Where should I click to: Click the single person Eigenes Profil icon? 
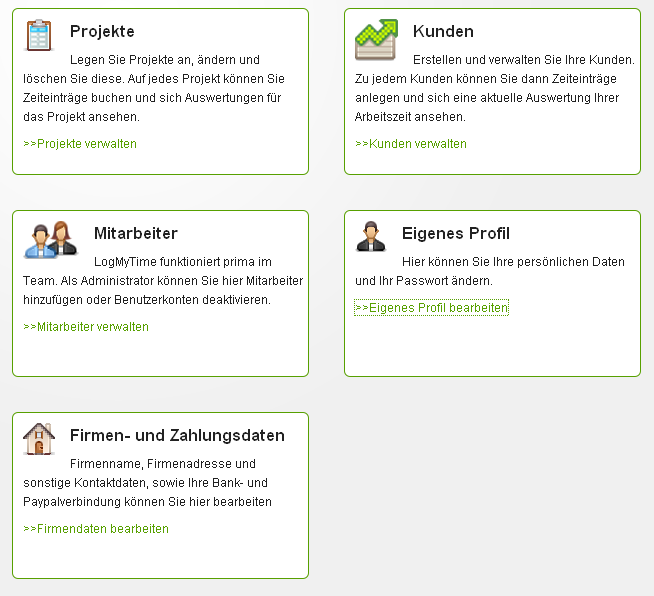(x=371, y=236)
